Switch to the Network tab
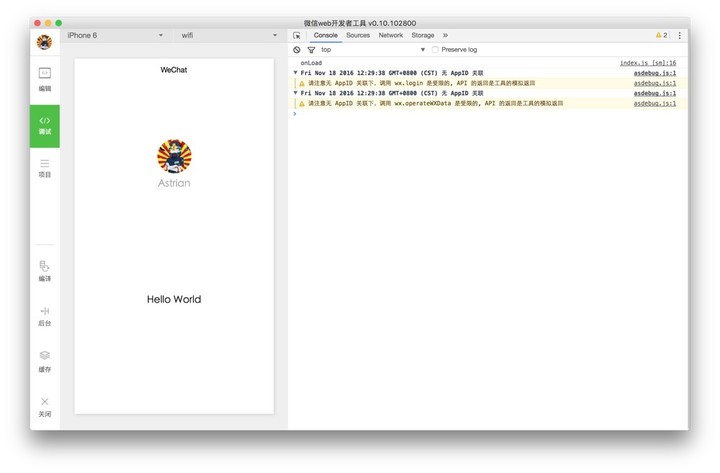The height and width of the screenshot is (473, 720). [390, 35]
